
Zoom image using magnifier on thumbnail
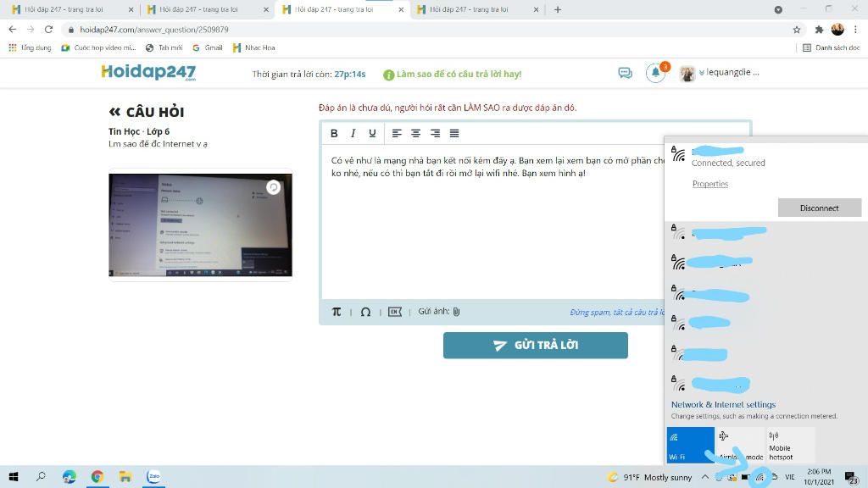[x=274, y=187]
